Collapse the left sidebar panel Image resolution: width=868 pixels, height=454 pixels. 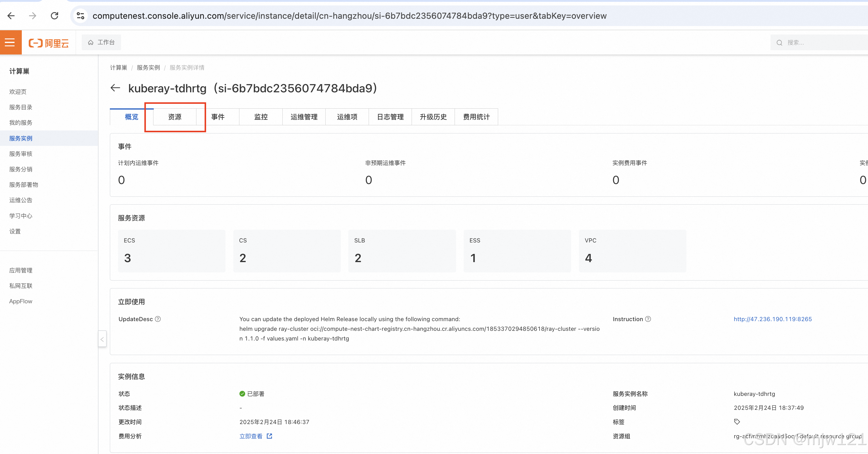pyautogui.click(x=102, y=339)
